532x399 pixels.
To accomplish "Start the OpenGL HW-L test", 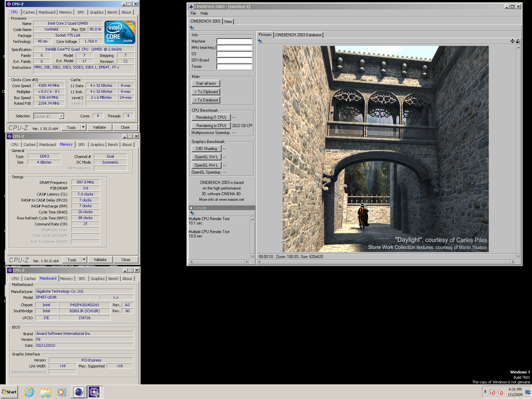I will tap(206, 165).
